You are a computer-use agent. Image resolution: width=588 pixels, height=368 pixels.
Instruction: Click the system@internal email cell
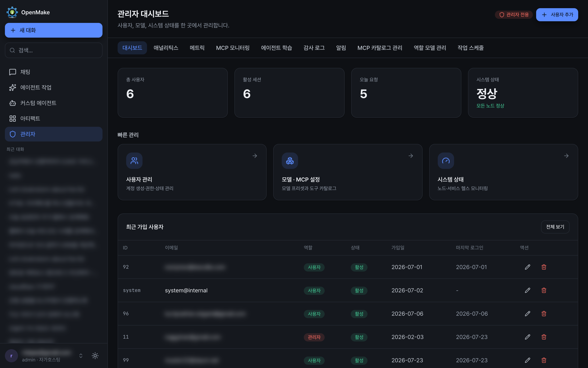click(186, 290)
